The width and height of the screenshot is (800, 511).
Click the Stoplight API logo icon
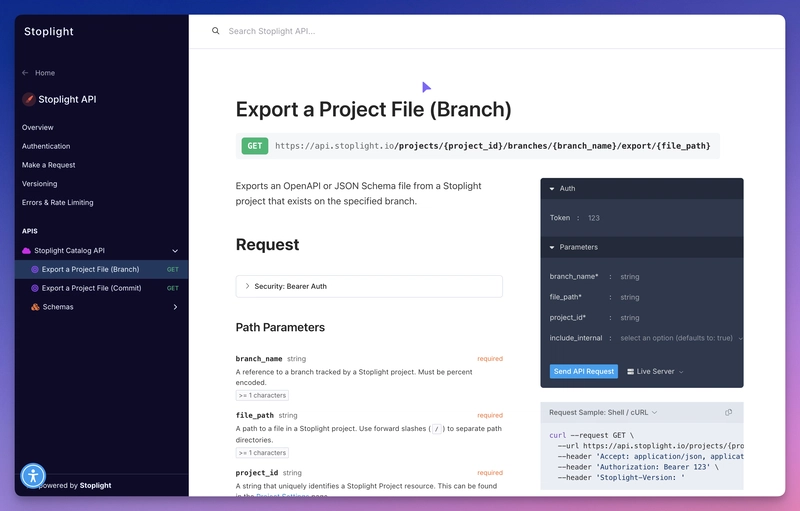(x=29, y=99)
